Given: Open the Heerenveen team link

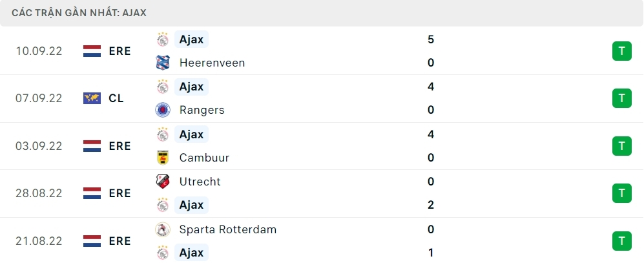Looking at the screenshot, I should tap(212, 63).
